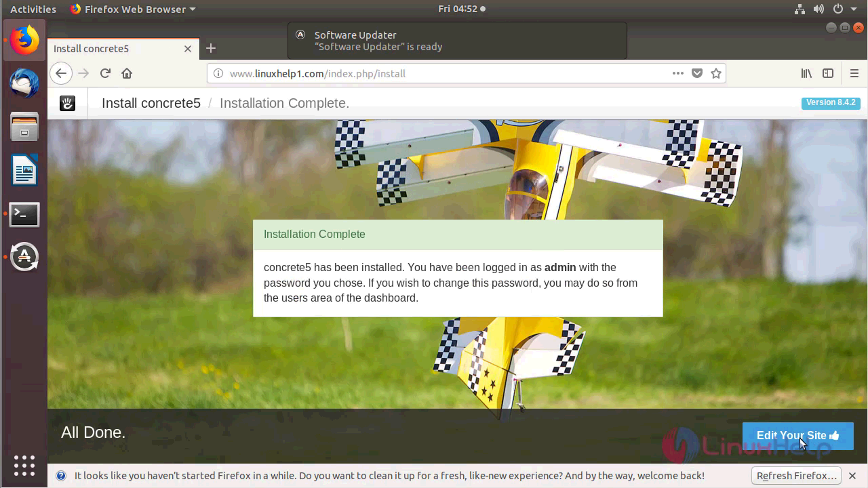
Task: Click the Software Updater ready notification
Action: pyautogui.click(x=457, y=41)
